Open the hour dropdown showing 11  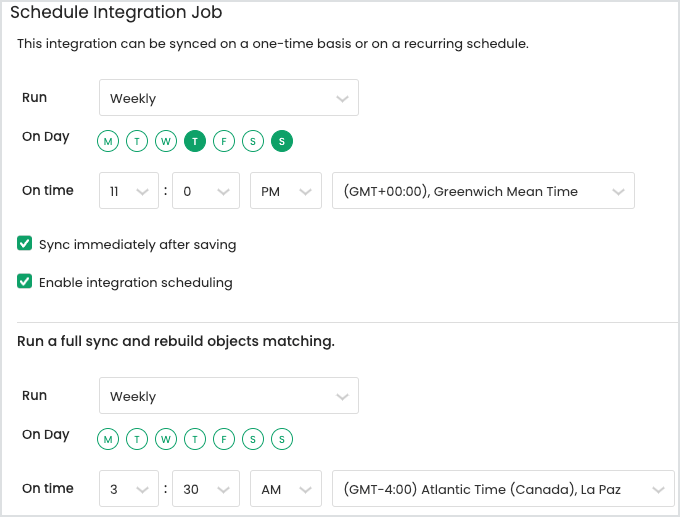point(129,191)
